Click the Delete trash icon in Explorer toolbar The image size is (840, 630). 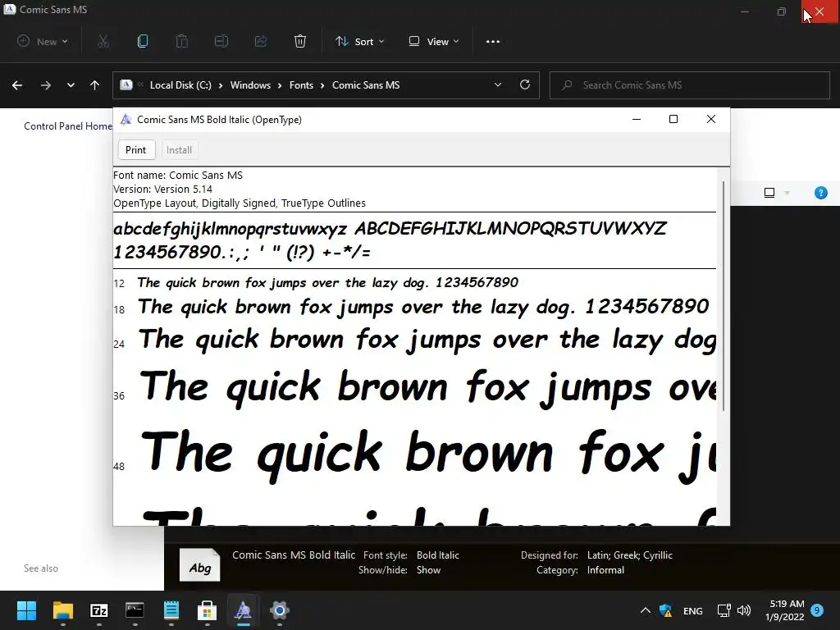300,41
